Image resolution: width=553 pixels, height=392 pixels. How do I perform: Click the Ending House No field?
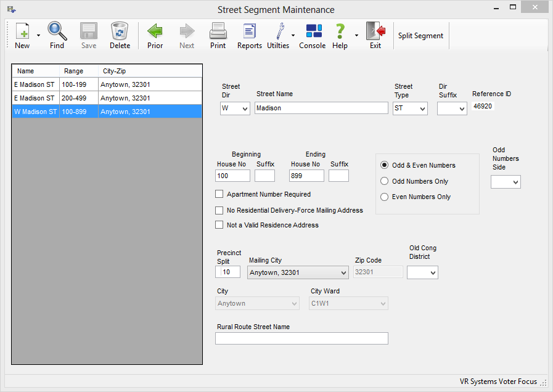[306, 176]
